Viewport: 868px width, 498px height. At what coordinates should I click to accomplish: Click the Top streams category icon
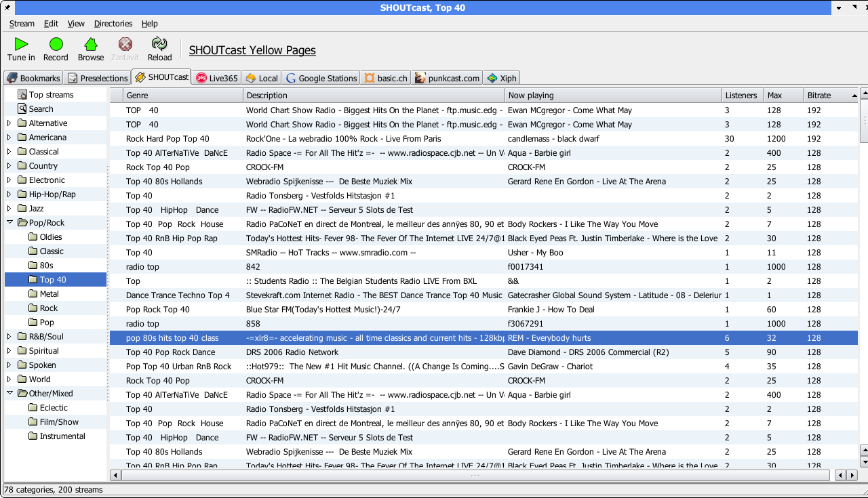tap(22, 95)
